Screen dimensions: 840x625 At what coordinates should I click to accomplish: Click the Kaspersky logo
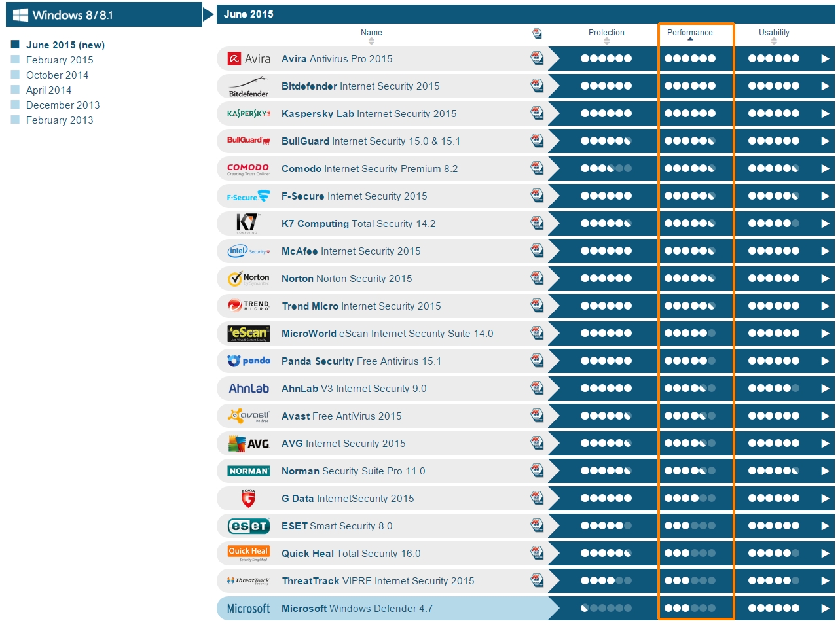(249, 114)
